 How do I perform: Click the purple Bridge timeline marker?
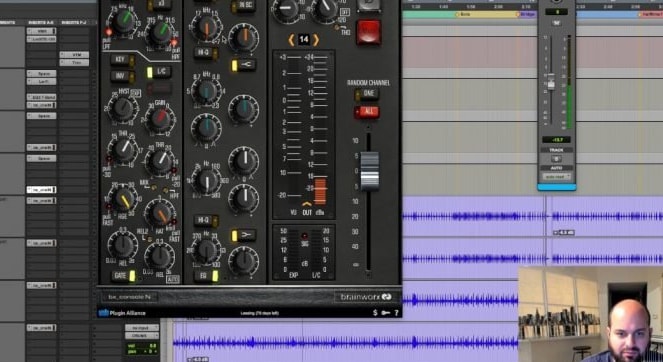[527, 14]
